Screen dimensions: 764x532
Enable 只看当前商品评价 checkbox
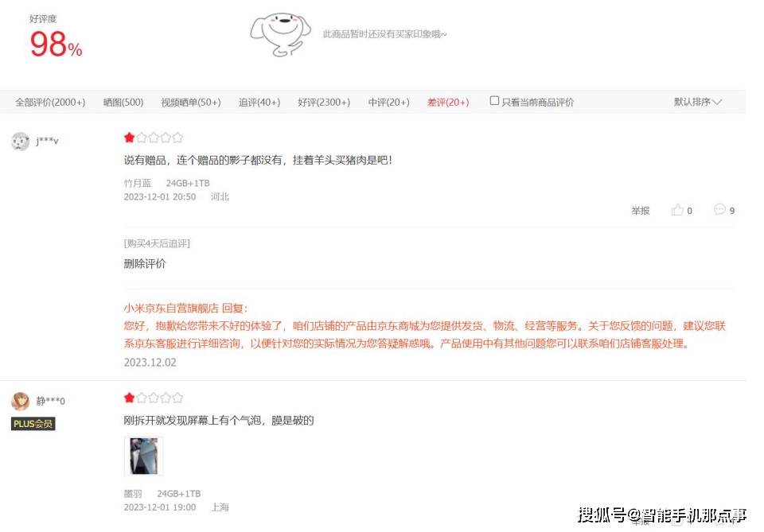[x=494, y=101]
